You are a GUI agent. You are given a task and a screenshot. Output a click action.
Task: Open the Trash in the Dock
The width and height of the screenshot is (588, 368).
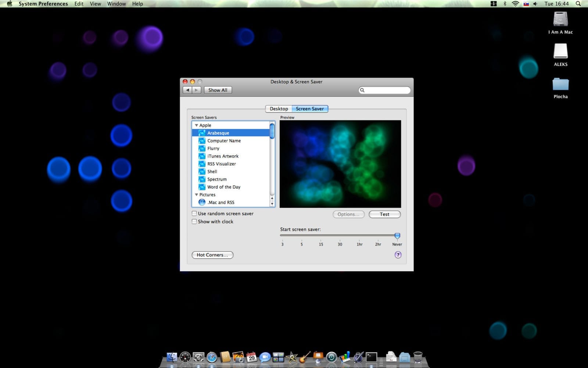418,357
